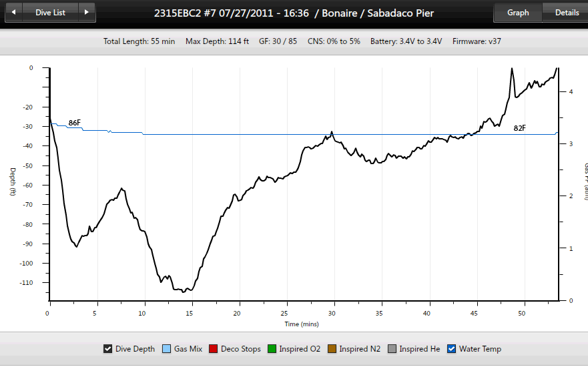Screen dimensions: 588x367
Task: Go to the next dive using right arrow
Action: pyautogui.click(x=85, y=12)
